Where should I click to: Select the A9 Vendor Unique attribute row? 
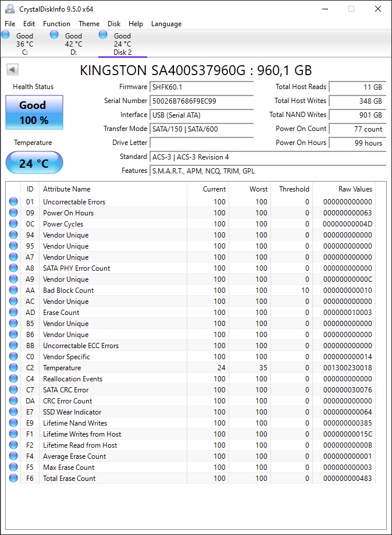coord(191,279)
